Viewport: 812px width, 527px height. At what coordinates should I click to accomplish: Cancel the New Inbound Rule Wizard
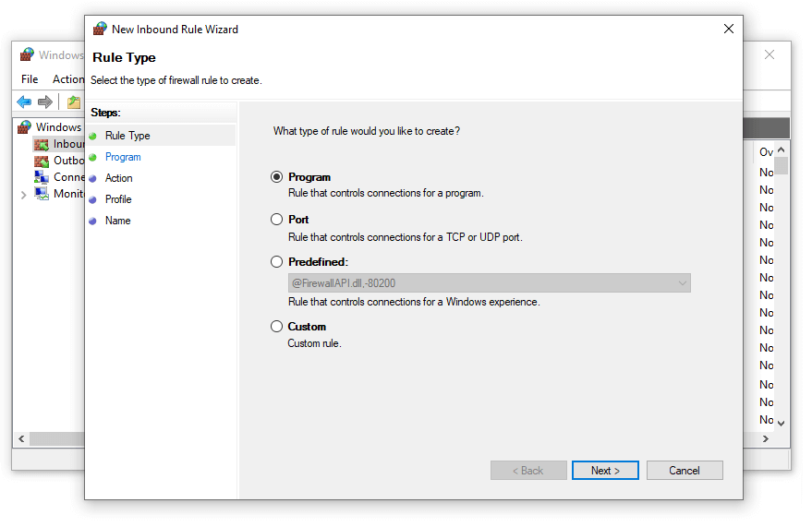coord(685,471)
